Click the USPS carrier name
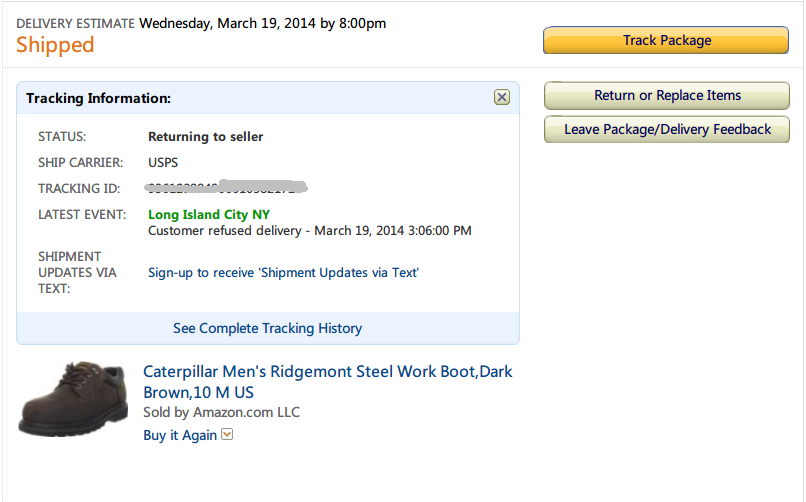The height and width of the screenshot is (502, 806). [x=163, y=162]
